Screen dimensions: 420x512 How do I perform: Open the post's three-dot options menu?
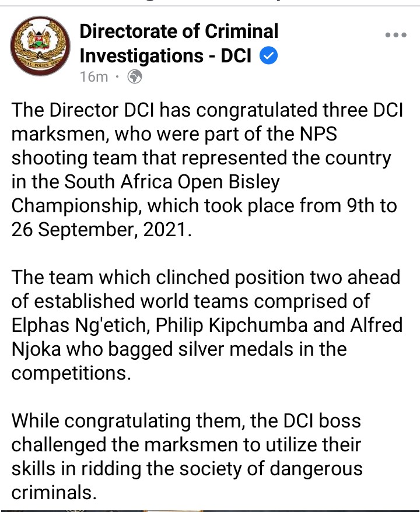[395, 36]
